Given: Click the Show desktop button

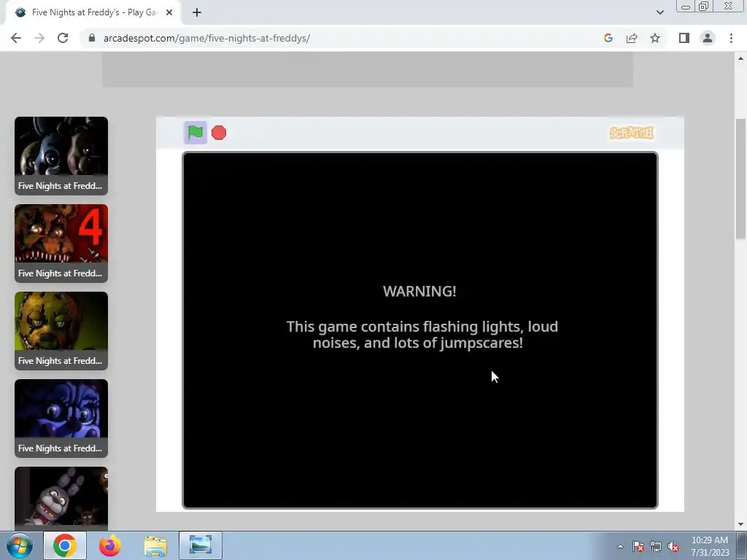Looking at the screenshot, I should click(x=742, y=545).
